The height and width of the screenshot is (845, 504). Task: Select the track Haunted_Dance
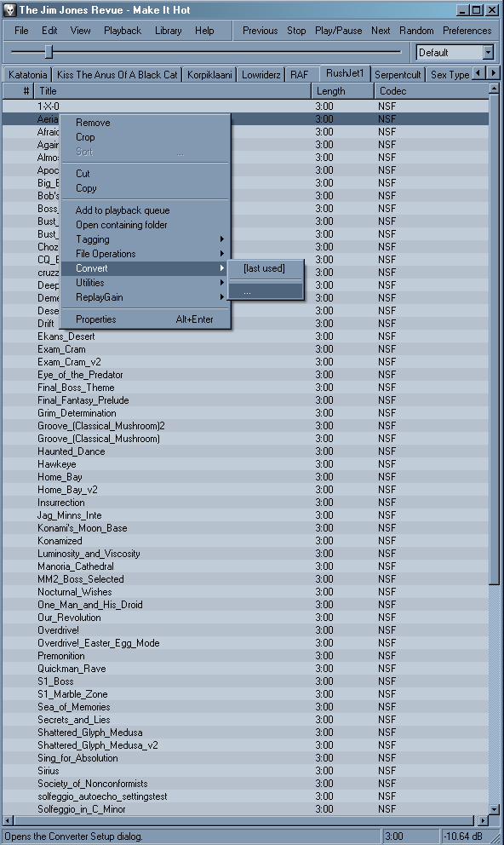point(245,451)
